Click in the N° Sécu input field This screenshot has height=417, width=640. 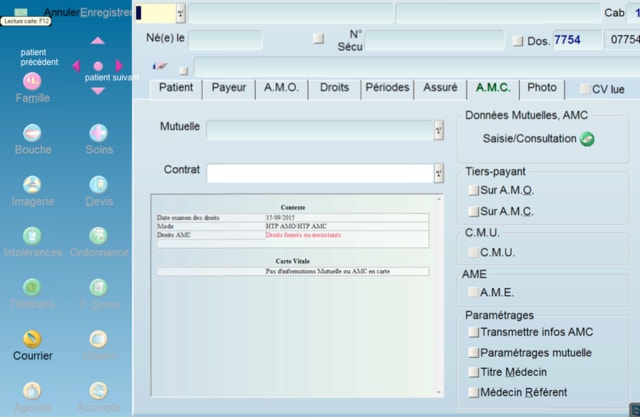(x=433, y=40)
